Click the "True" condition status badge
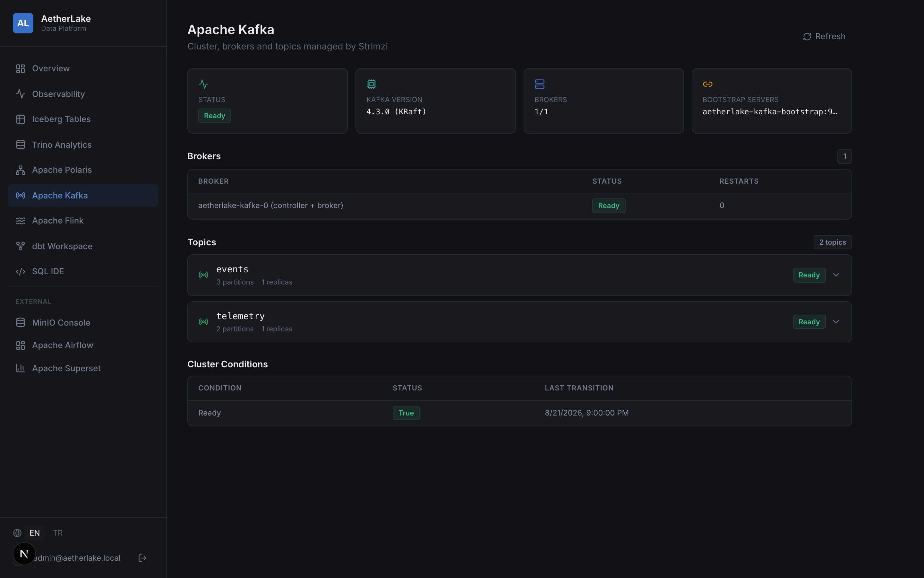924x578 pixels. pyautogui.click(x=406, y=413)
